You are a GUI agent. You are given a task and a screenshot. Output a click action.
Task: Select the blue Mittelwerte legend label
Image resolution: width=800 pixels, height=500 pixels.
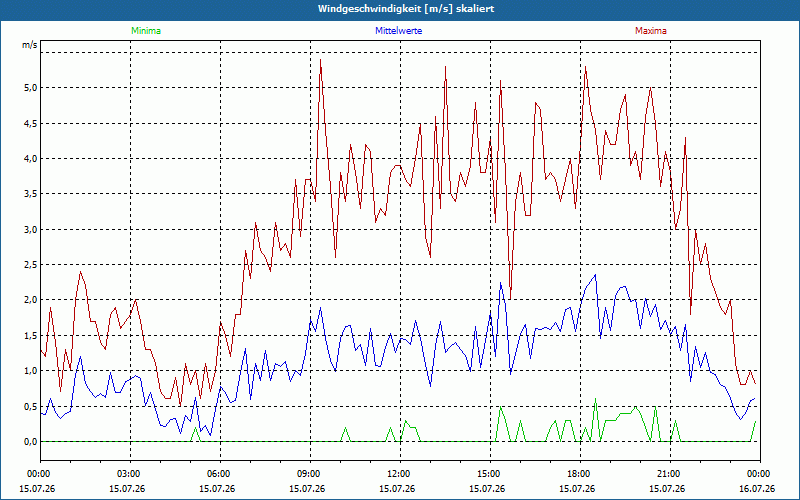pos(398,31)
